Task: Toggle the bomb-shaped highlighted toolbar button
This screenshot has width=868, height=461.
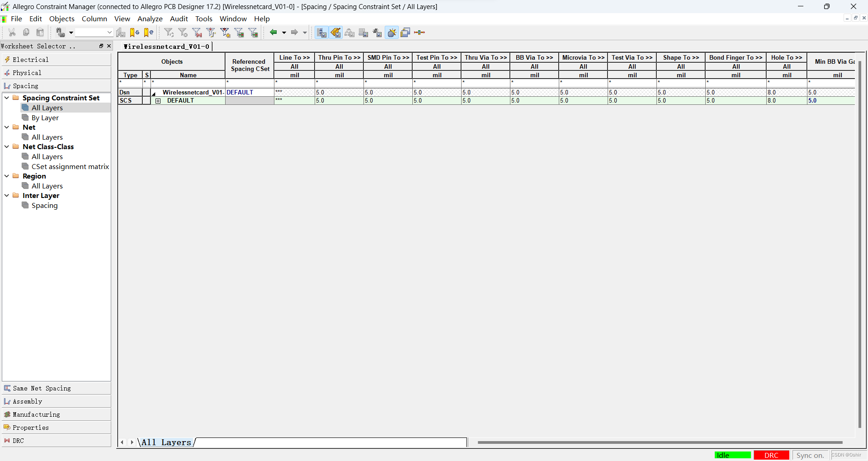Action: point(392,33)
